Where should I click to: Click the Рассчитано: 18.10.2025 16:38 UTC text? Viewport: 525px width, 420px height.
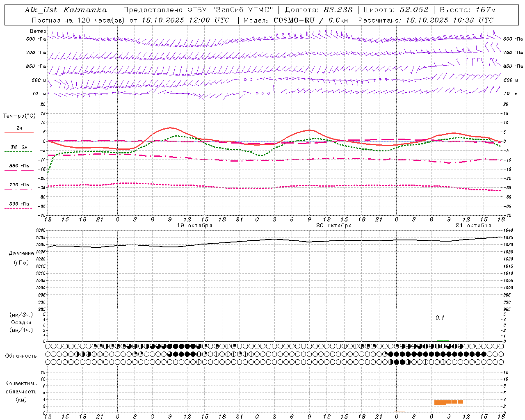click(426, 20)
